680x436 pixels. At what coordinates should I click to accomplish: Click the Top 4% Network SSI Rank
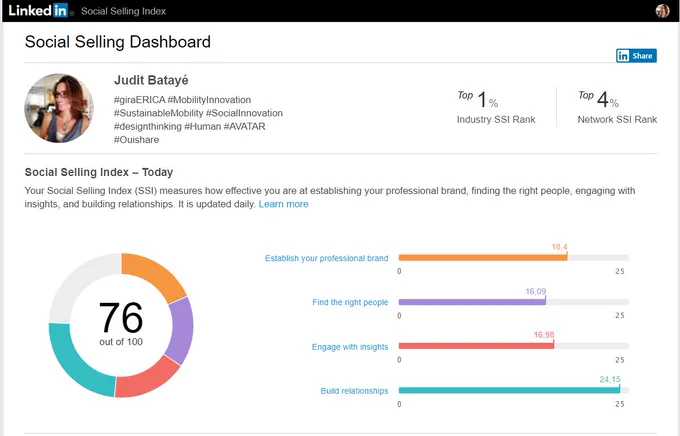[617, 108]
